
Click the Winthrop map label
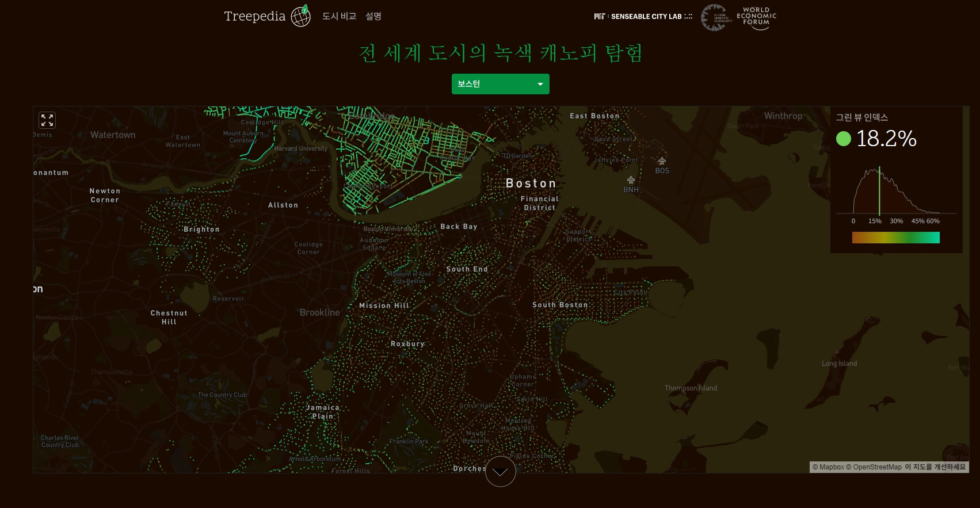pyautogui.click(x=783, y=116)
